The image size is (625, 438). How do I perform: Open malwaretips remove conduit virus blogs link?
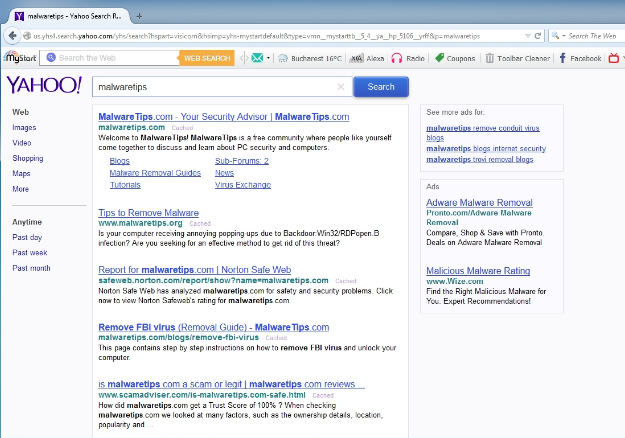pos(483,133)
